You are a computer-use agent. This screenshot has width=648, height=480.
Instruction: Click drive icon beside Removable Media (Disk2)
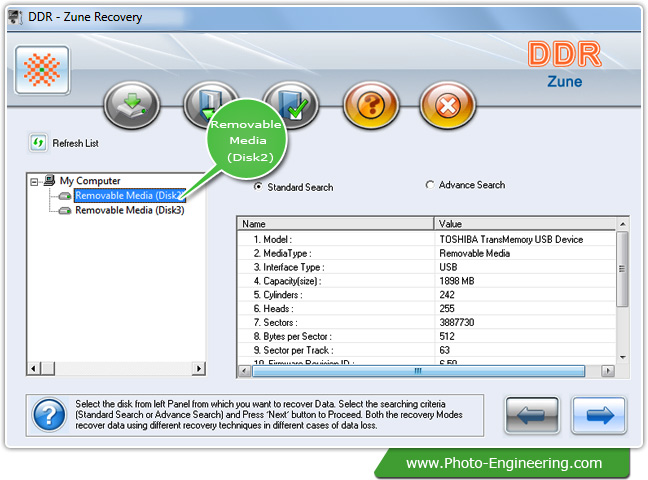pos(65,196)
